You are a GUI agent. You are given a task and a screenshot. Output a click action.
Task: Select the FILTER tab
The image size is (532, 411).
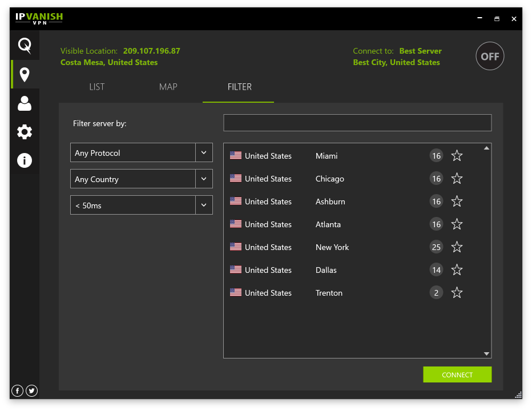tap(240, 87)
